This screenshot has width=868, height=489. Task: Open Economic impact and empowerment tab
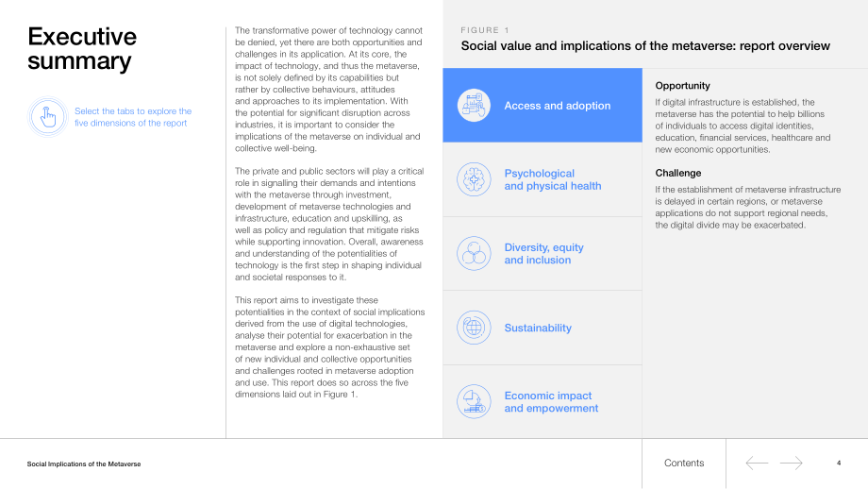click(542, 401)
